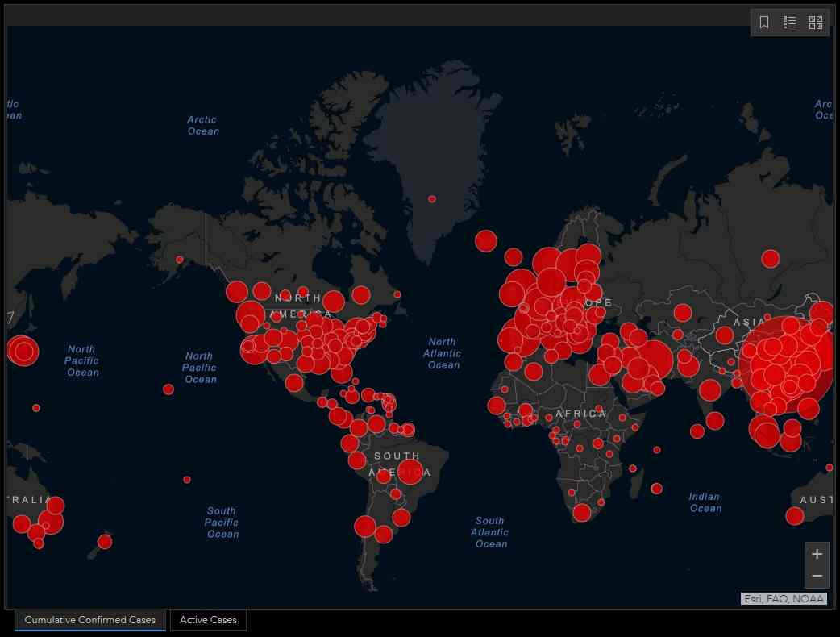840x637 pixels.
Task: Click the Arctic Ocean label near Canada
Action: click(202, 126)
